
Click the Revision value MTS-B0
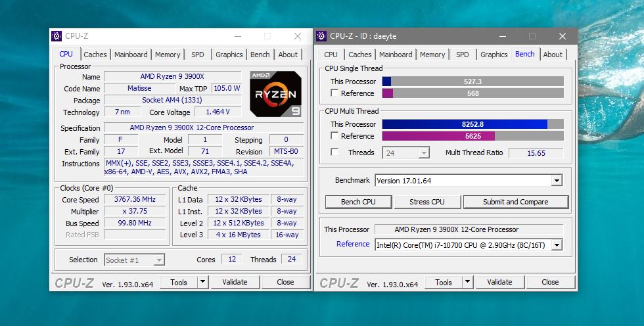(287, 152)
